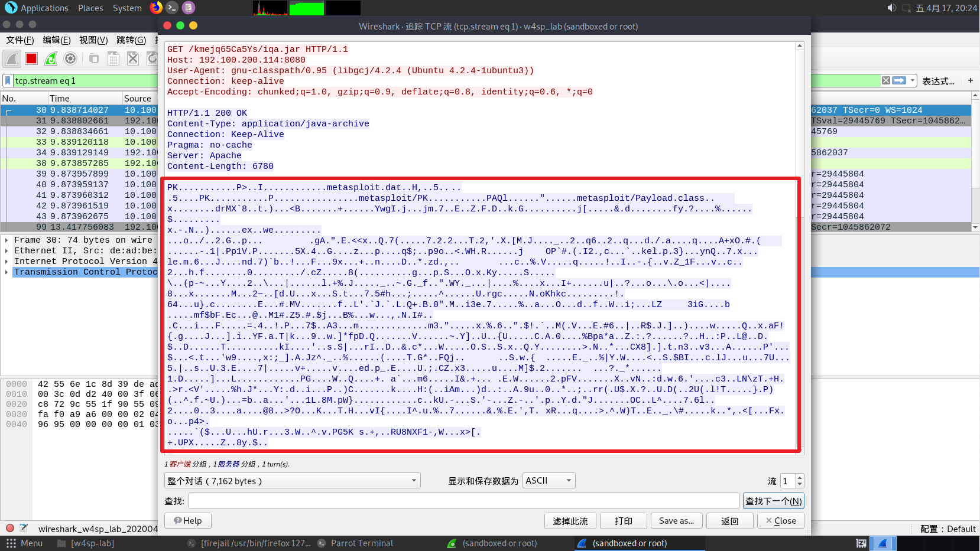980x551 pixels.
Task: Expand the Frame 30 tree node
Action: [x=7, y=240]
